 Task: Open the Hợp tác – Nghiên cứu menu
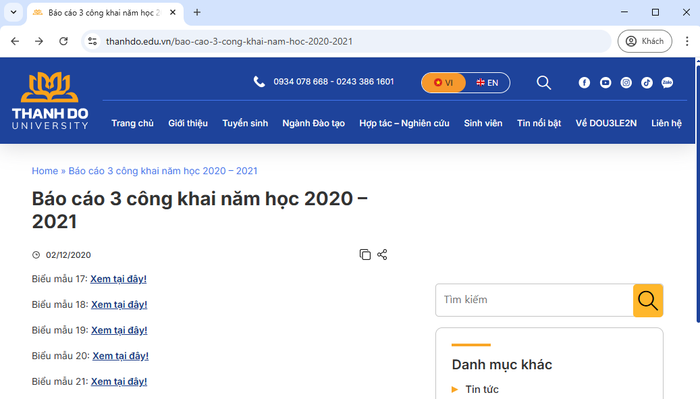tap(404, 123)
